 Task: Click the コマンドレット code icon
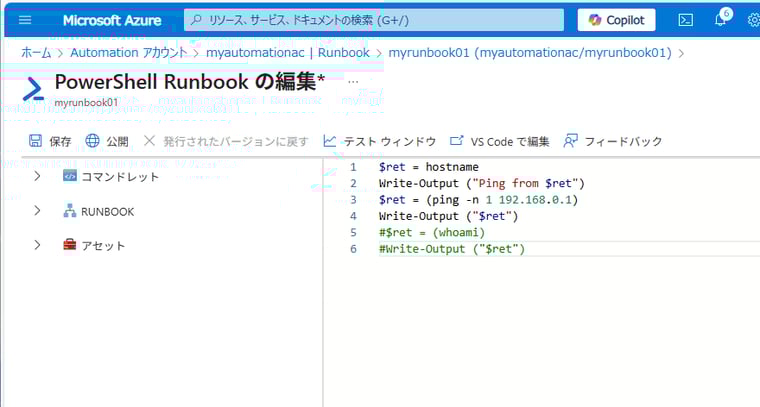70,176
